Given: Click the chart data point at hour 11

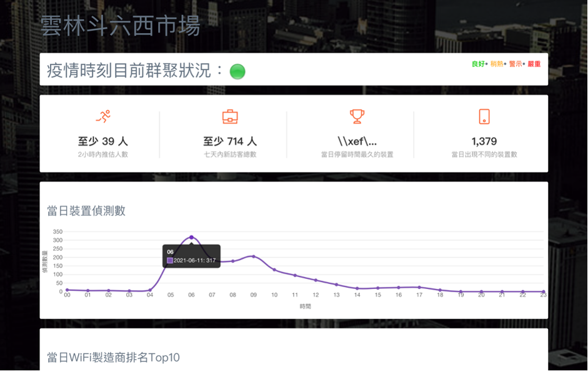Looking at the screenshot, I should [295, 275].
